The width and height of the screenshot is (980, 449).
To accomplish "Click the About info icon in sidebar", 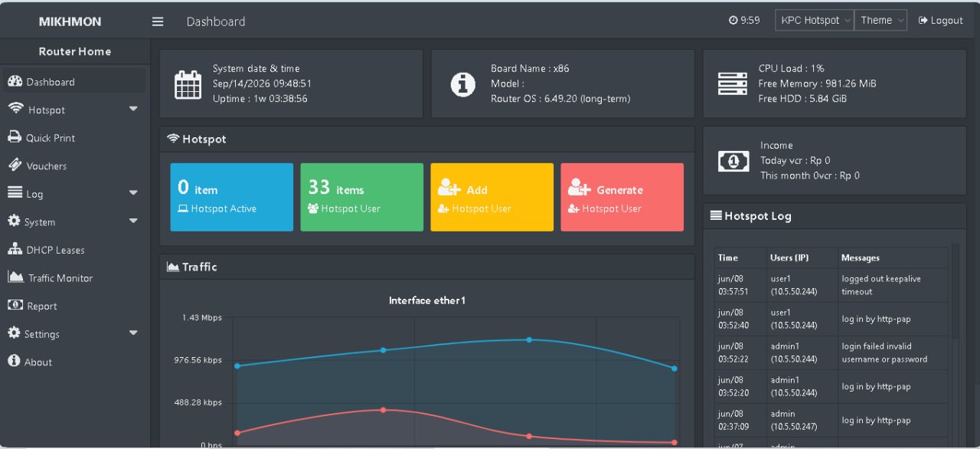I will click(x=14, y=361).
